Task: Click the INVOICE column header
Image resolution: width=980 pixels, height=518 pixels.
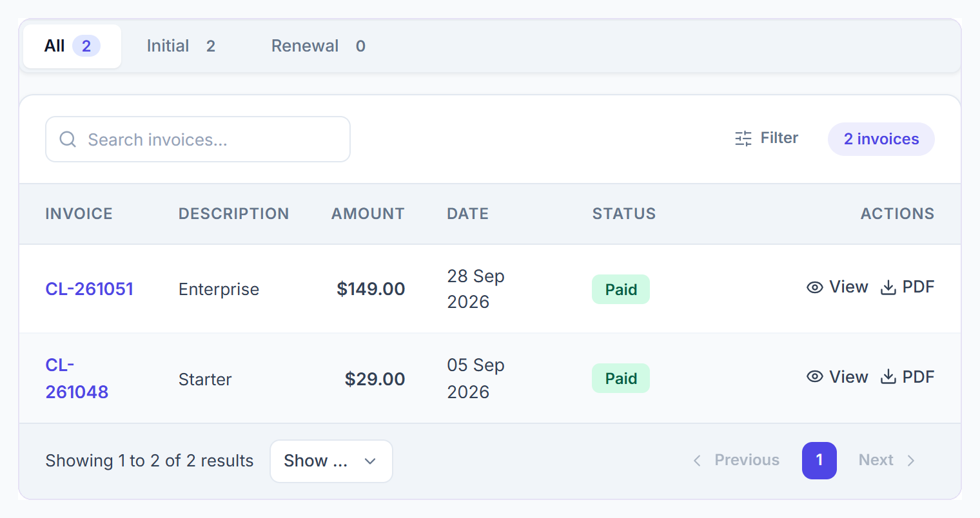Action: tap(79, 214)
